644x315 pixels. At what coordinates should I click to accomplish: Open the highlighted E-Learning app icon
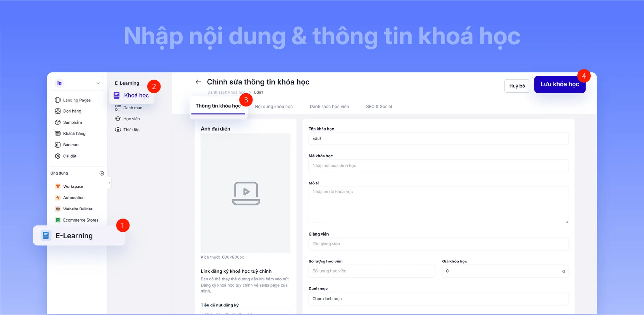[46, 235]
